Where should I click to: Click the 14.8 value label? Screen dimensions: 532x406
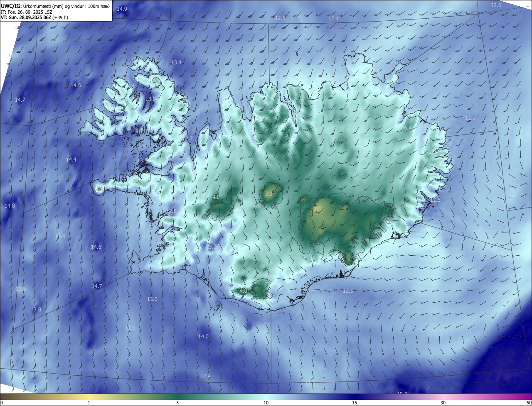pyautogui.click(x=10, y=205)
